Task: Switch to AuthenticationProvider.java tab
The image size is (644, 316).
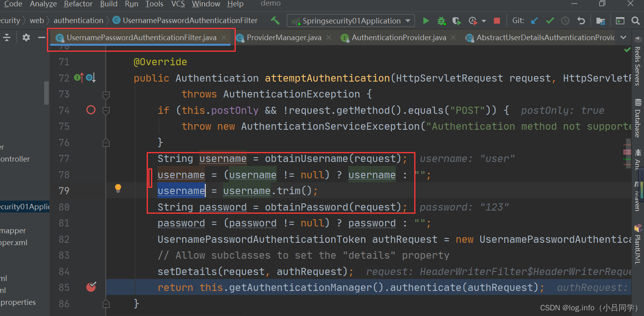Action: pyautogui.click(x=399, y=37)
